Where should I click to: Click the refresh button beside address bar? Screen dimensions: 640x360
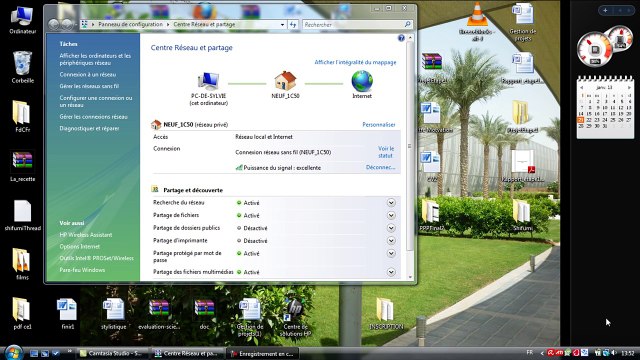(x=293, y=24)
